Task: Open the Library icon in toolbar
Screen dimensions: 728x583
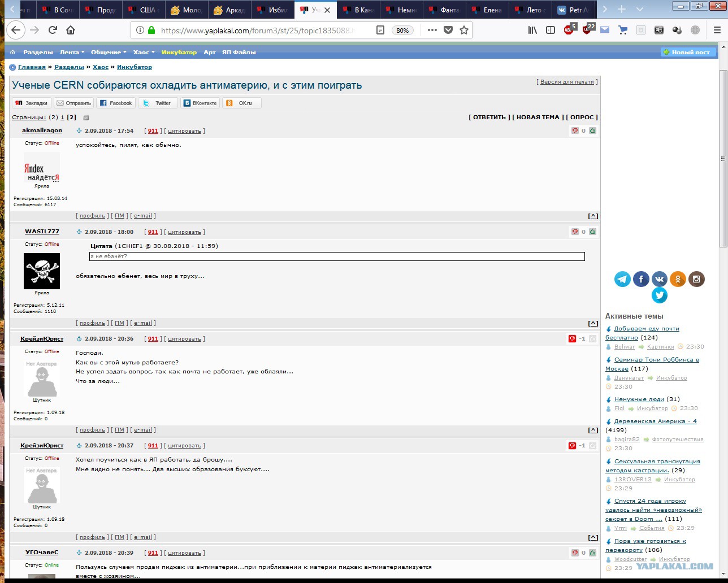Action: pos(532,30)
